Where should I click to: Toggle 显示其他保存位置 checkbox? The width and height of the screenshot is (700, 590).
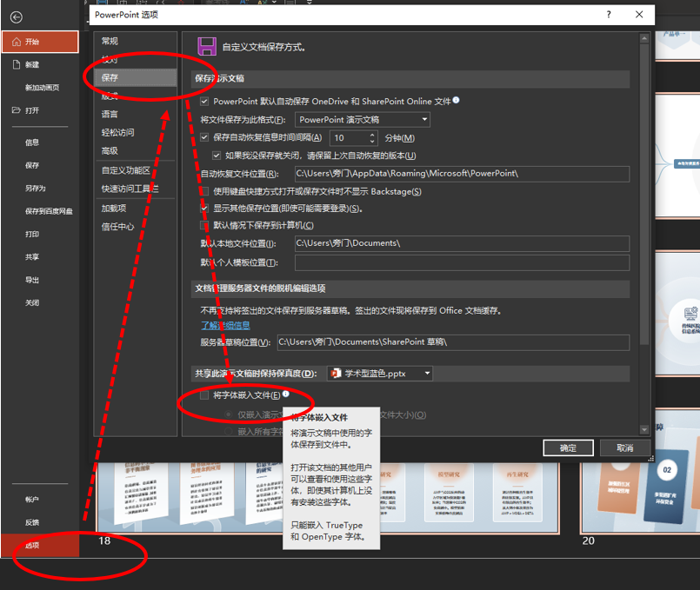coord(204,209)
